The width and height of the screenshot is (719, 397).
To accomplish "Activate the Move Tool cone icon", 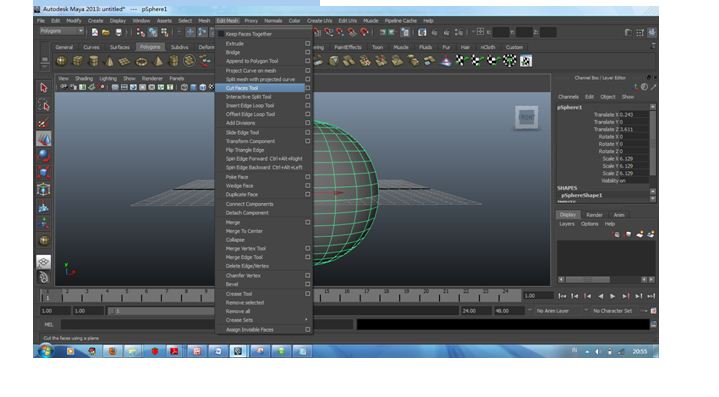I will [x=44, y=139].
